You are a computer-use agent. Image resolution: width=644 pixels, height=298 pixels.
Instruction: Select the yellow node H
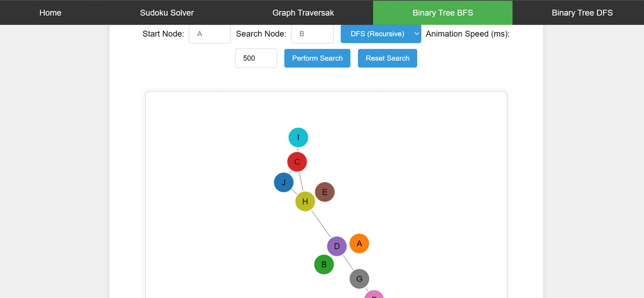coord(305,201)
